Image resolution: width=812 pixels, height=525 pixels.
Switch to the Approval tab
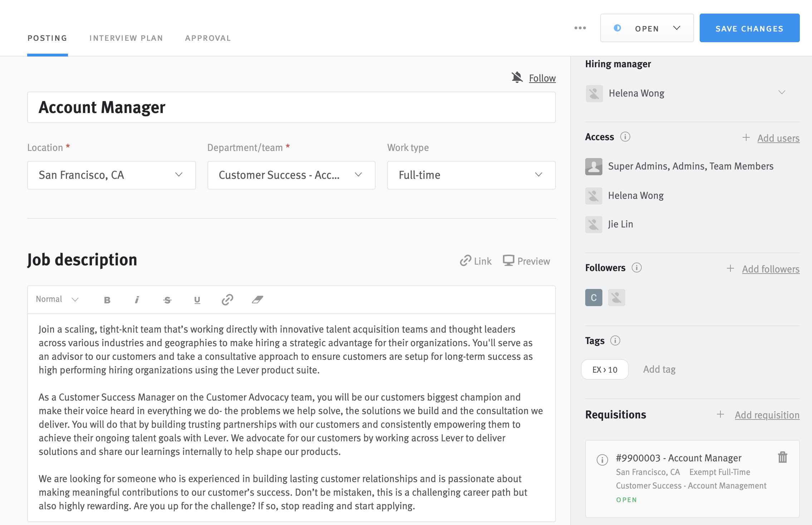208,38
